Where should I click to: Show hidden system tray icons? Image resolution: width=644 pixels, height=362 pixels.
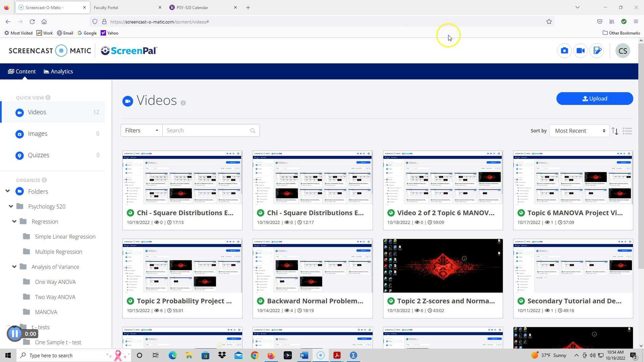576,355
